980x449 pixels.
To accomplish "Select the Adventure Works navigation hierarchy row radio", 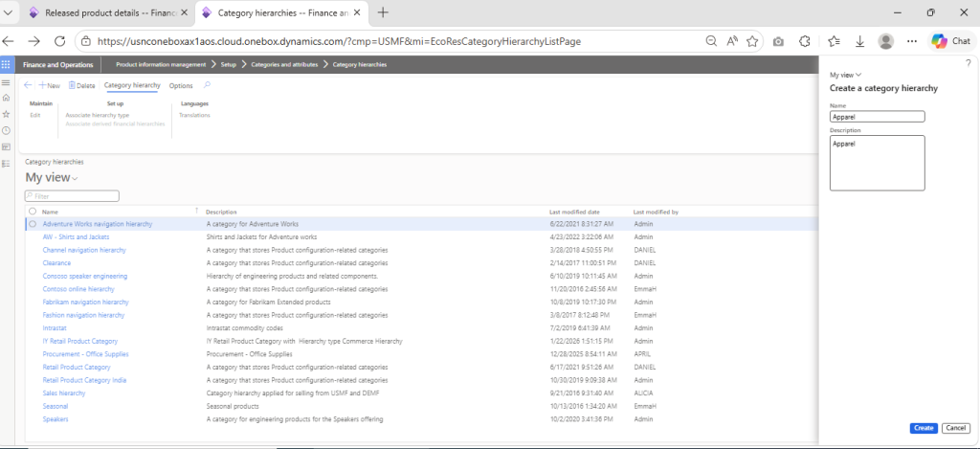I will [33, 224].
